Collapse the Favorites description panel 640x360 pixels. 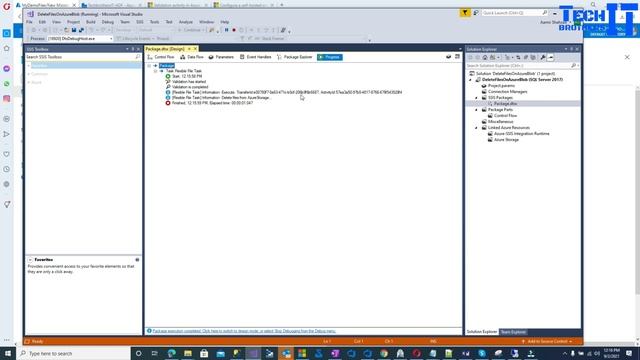tap(30, 260)
